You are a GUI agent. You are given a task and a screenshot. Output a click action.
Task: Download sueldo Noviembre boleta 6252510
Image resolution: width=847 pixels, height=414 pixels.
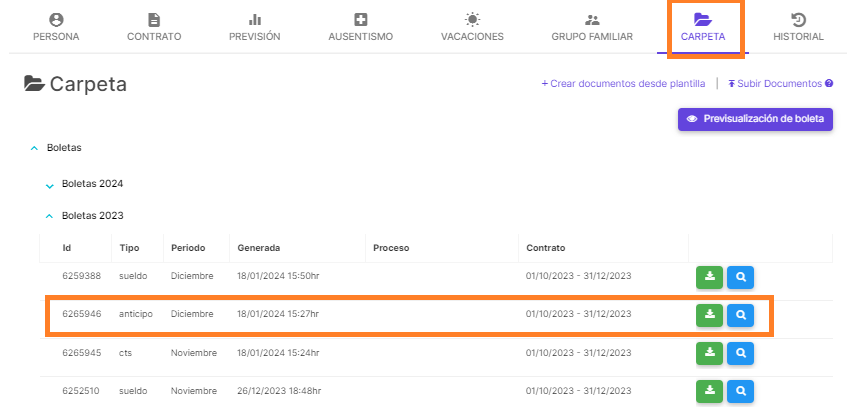[x=709, y=391]
